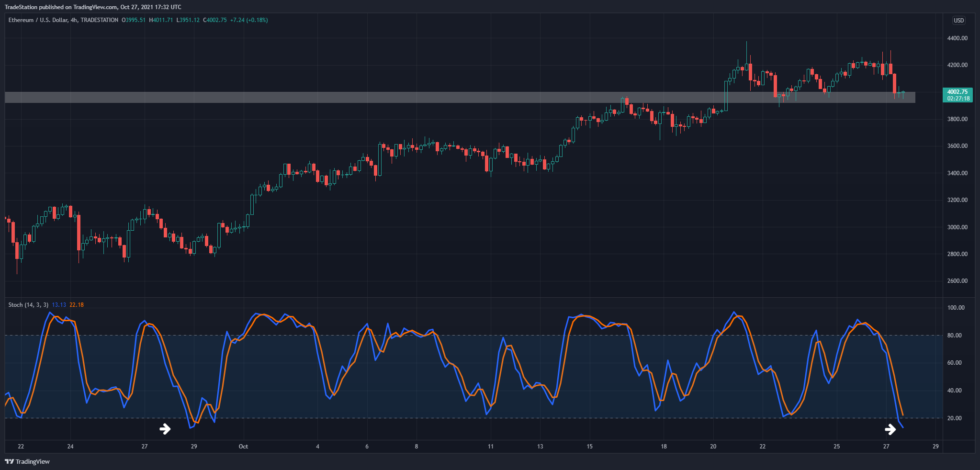Click the 2600.00 price axis label
This screenshot has width=980, height=470.
[957, 281]
